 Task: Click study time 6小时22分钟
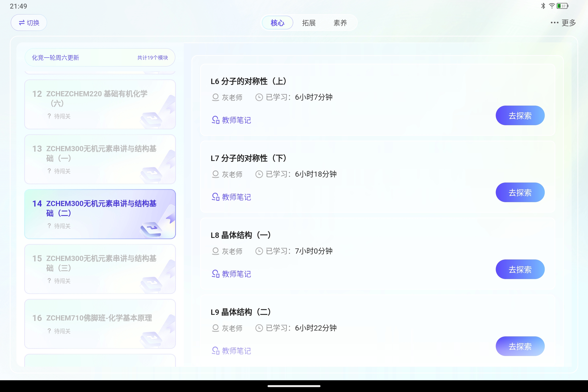tap(316, 328)
